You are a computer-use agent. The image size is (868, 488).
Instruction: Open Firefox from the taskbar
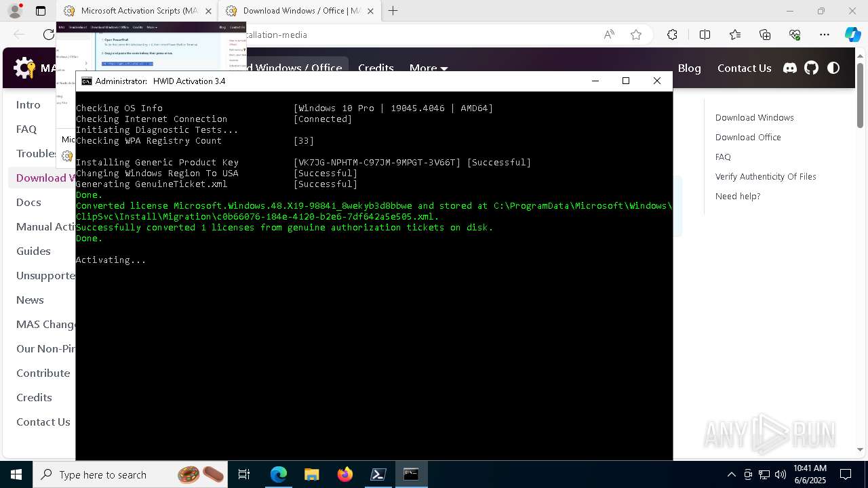tap(345, 474)
